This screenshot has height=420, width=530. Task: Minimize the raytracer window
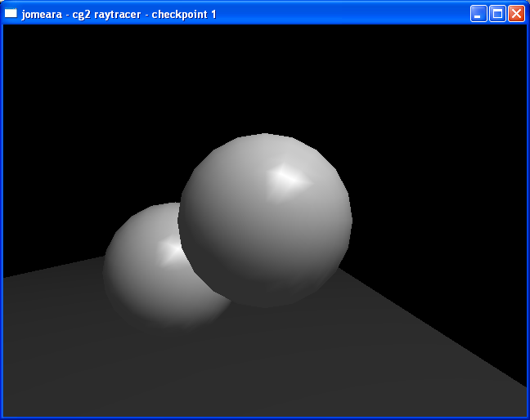(x=478, y=14)
